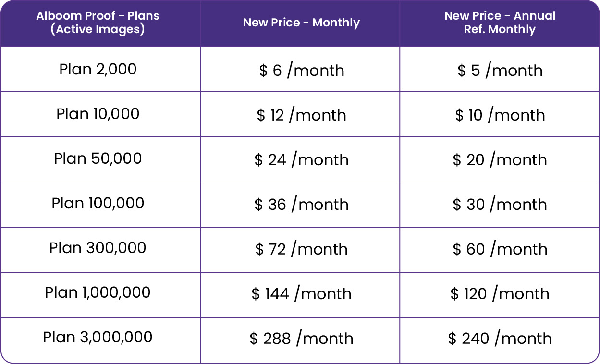Click the $ 120 /month annual price

500,294
